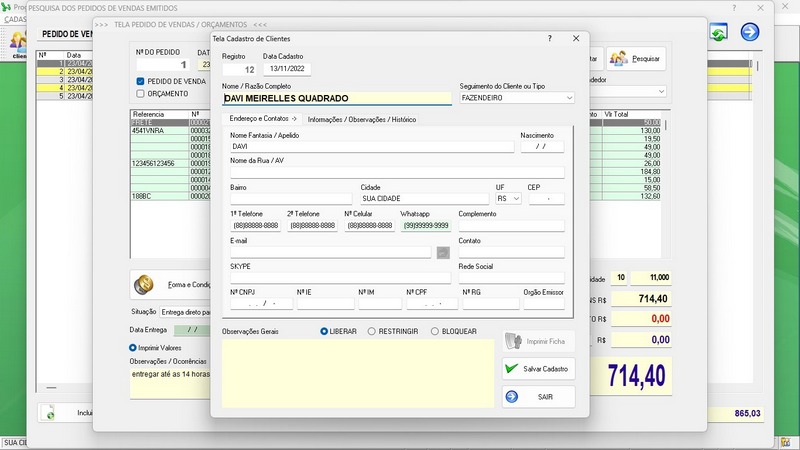Screen dimensions: 800x450
Task: Click the application logo icon in title bar
Action: click(x=6, y=7)
